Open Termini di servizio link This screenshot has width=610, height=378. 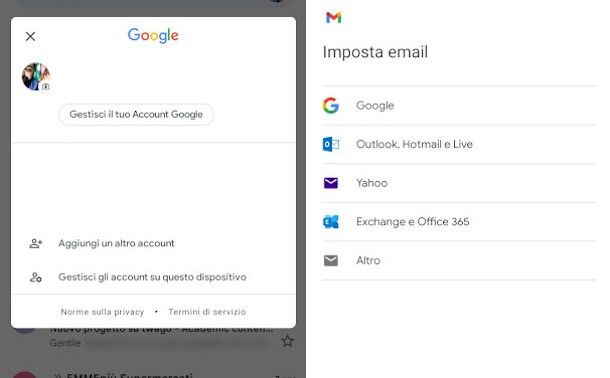[x=207, y=312]
